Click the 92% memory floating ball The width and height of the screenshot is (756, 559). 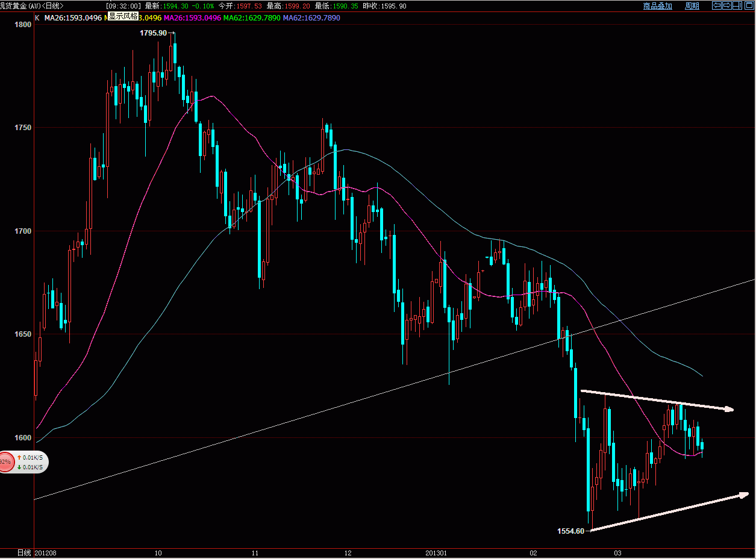pyautogui.click(x=6, y=463)
